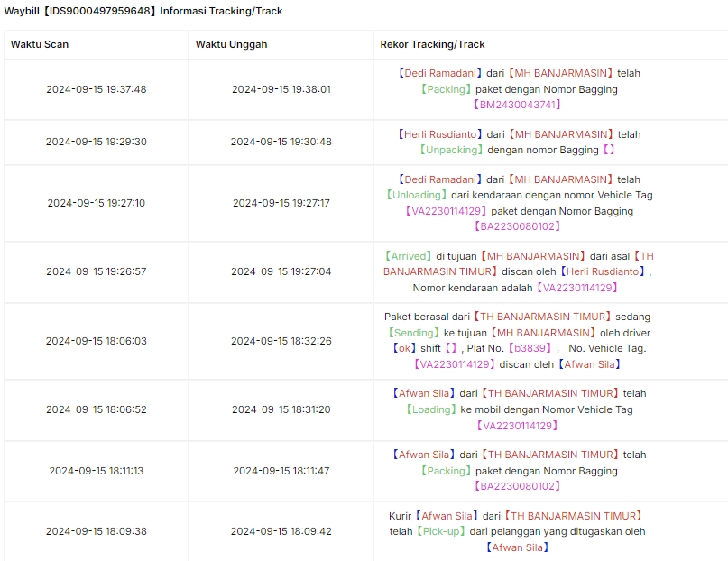Click bagging number BM2430043741

click(x=517, y=105)
